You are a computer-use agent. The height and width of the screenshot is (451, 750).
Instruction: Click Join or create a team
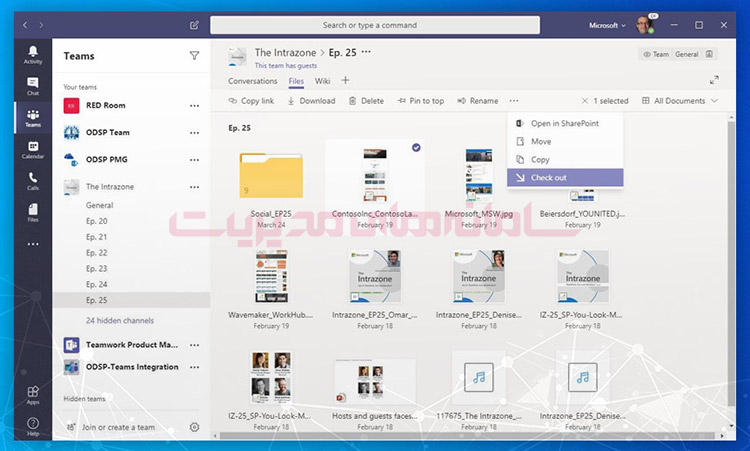coord(118,427)
